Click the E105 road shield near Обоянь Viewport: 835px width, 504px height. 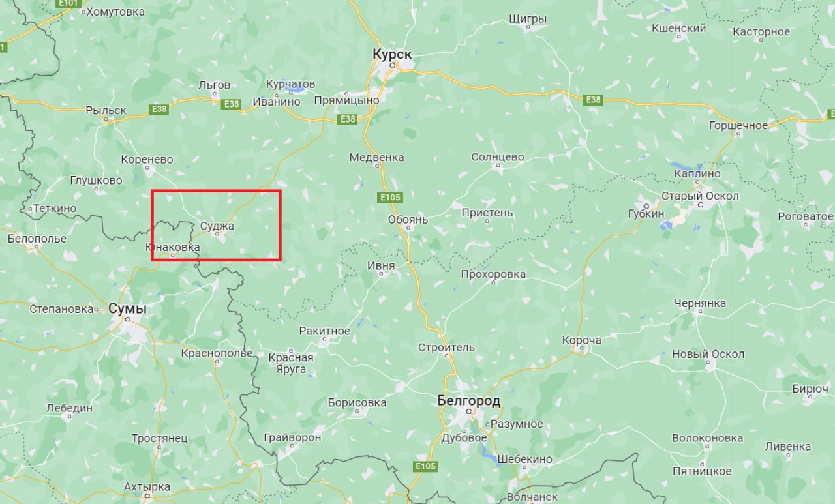(390, 198)
